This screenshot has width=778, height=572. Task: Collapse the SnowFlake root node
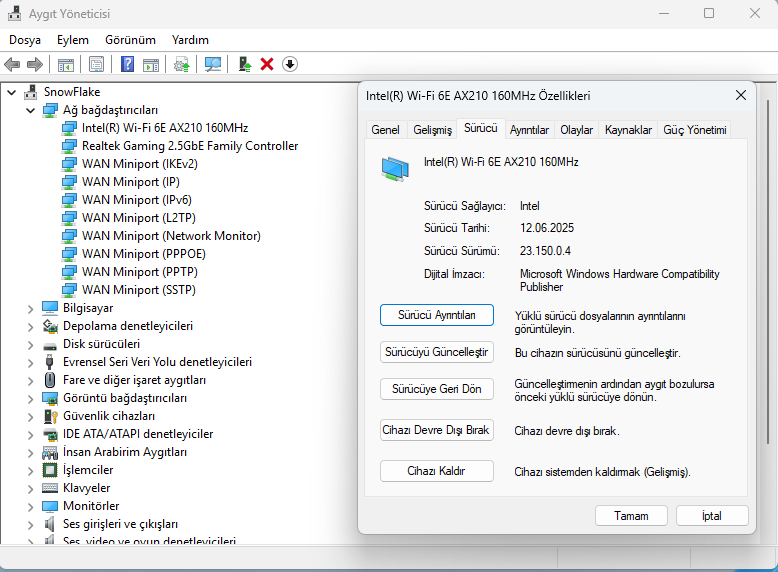coord(12,92)
